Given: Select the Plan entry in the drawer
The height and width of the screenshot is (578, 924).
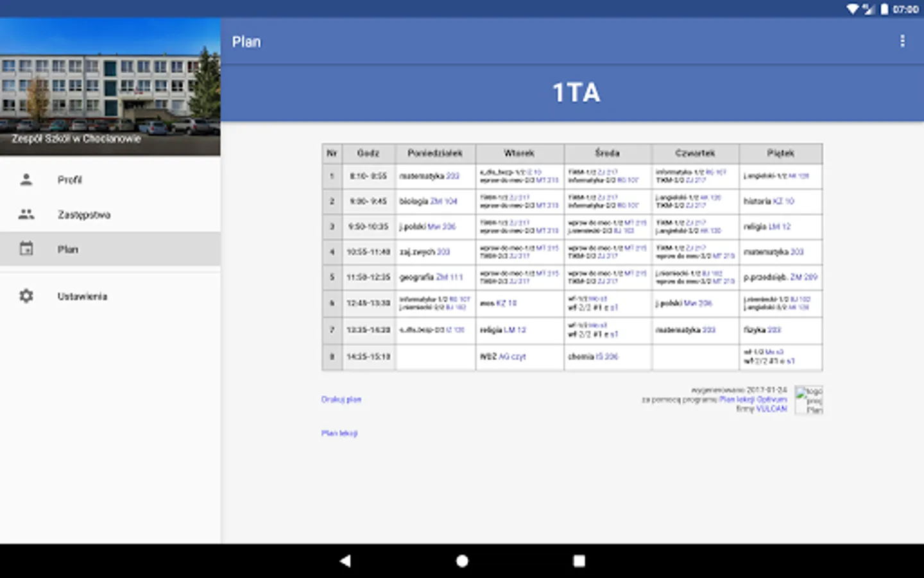Looking at the screenshot, I should 110,249.
